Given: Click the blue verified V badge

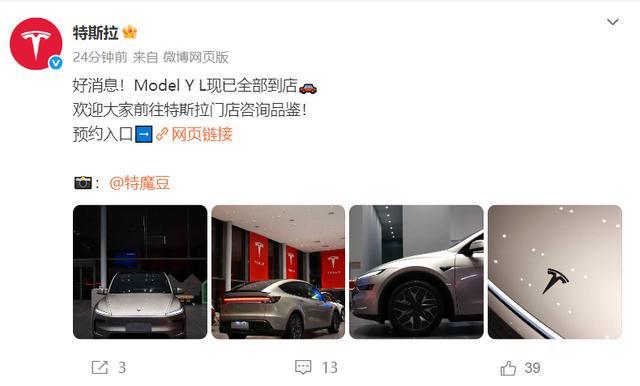Looking at the screenshot, I should click(56, 63).
